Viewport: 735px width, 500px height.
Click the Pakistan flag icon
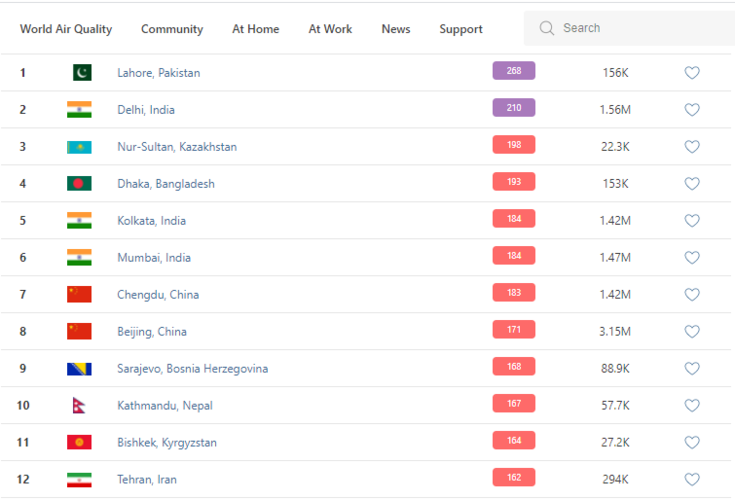(x=82, y=73)
